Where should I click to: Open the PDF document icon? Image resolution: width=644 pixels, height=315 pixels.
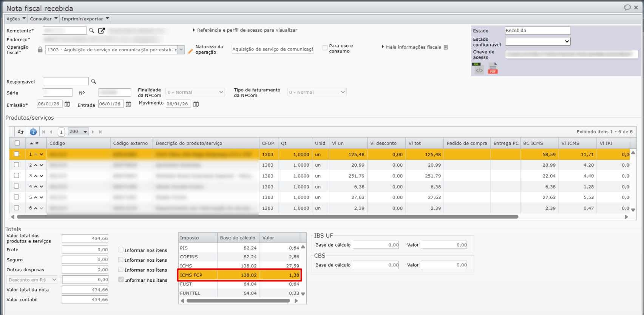(493, 69)
